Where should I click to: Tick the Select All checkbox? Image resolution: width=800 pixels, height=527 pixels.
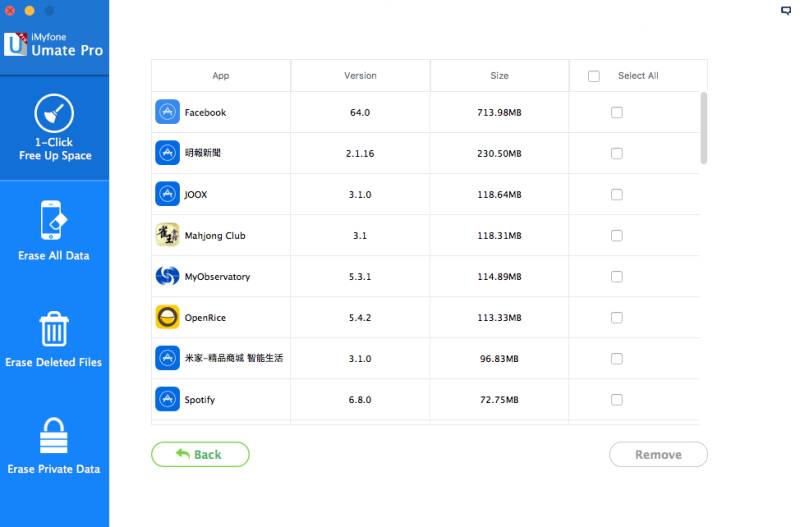(594, 76)
